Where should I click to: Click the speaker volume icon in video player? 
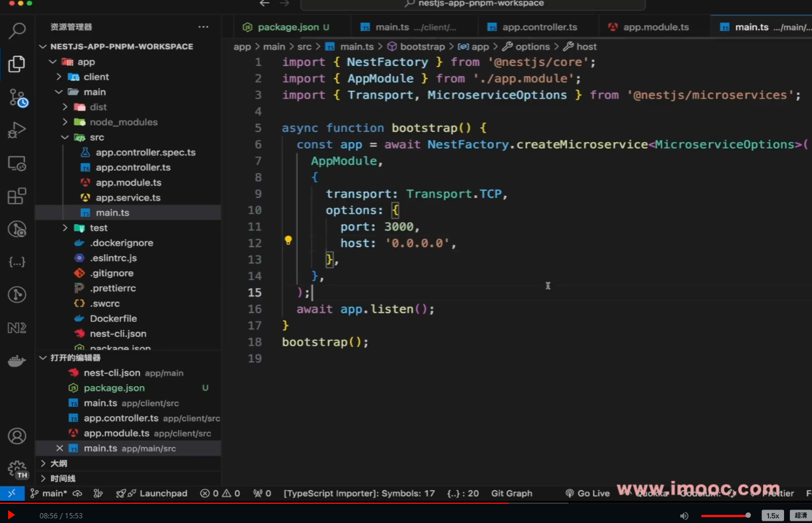(684, 515)
